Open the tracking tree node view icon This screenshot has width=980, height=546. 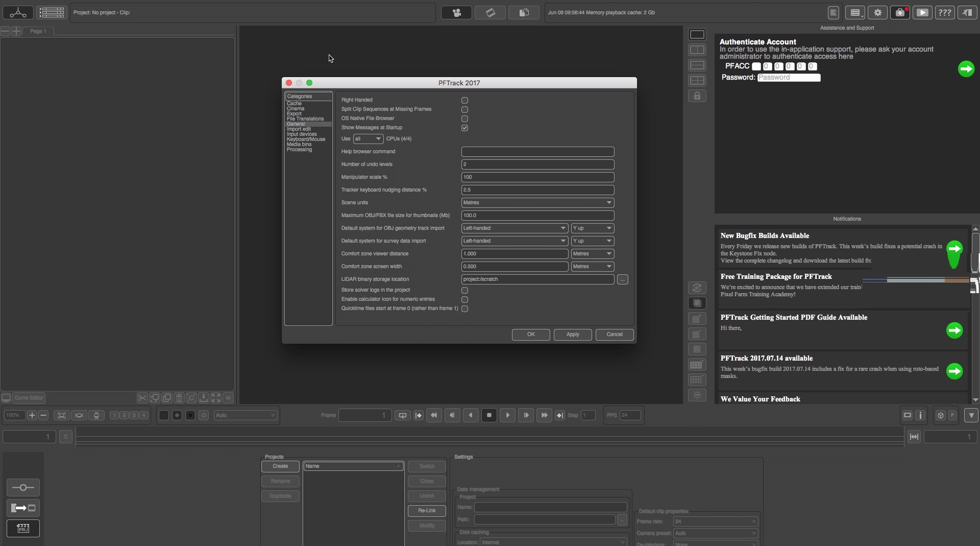18,12
